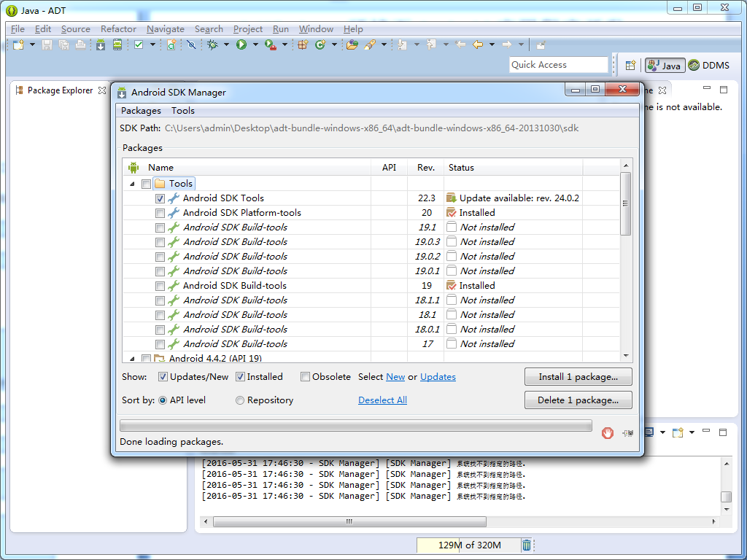The image size is (747, 560).
Task: Switch to DDMS perspective
Action: [x=709, y=65]
